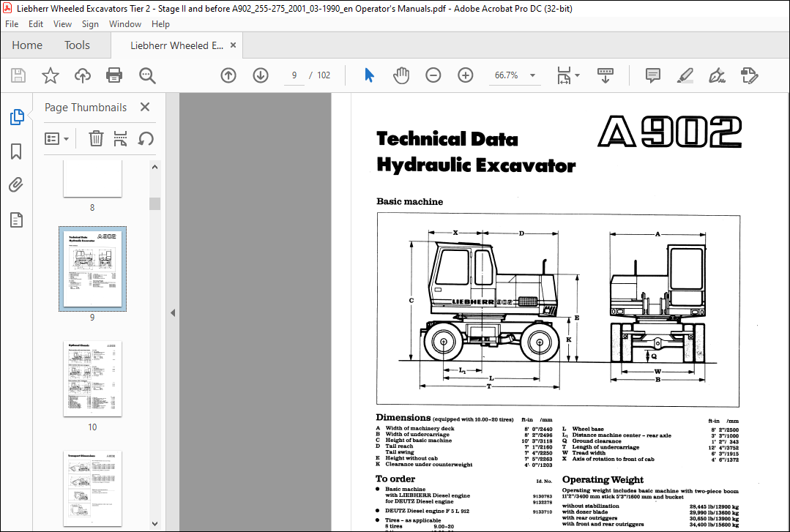The width and height of the screenshot is (790, 532).
Task: Select the Liebherr Wheeled E... document tab
Action: (x=176, y=45)
